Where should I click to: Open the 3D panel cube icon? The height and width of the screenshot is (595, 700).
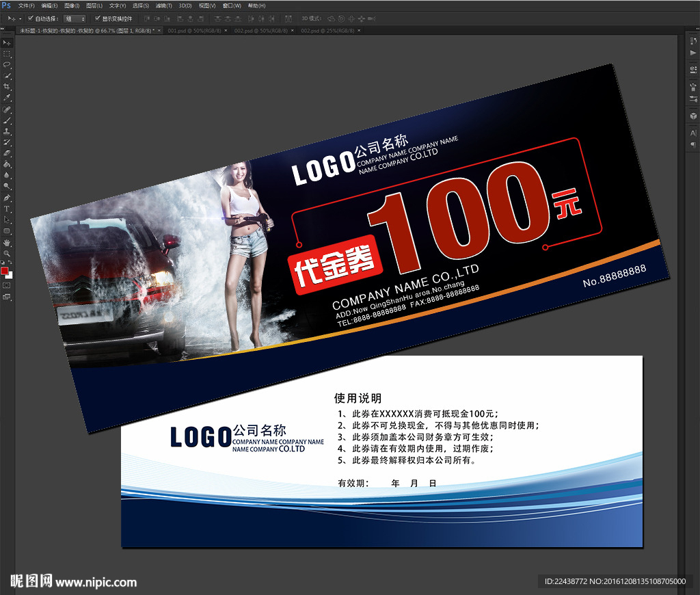click(x=693, y=116)
